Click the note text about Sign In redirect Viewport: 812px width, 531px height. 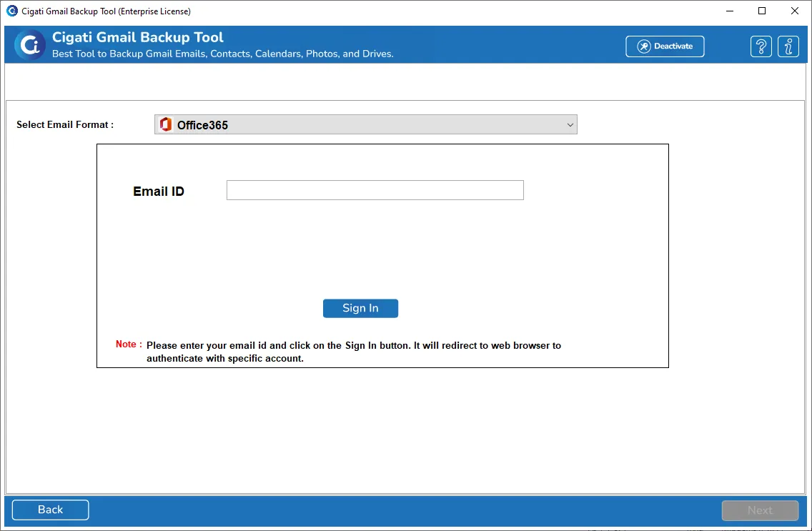(x=354, y=352)
